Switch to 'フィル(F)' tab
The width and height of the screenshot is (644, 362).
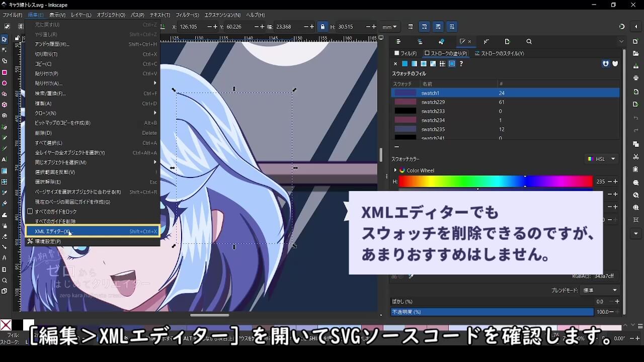point(406,53)
